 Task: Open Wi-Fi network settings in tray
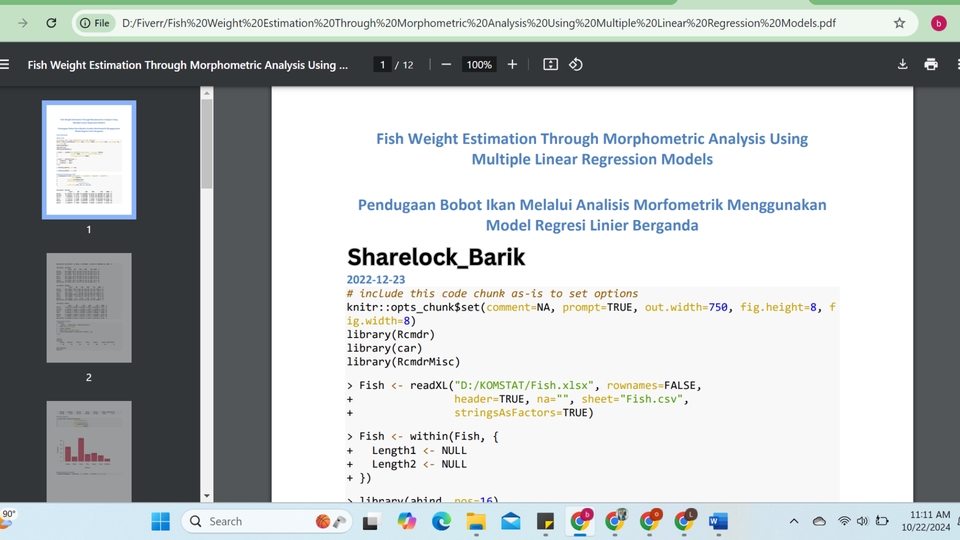pos(844,522)
